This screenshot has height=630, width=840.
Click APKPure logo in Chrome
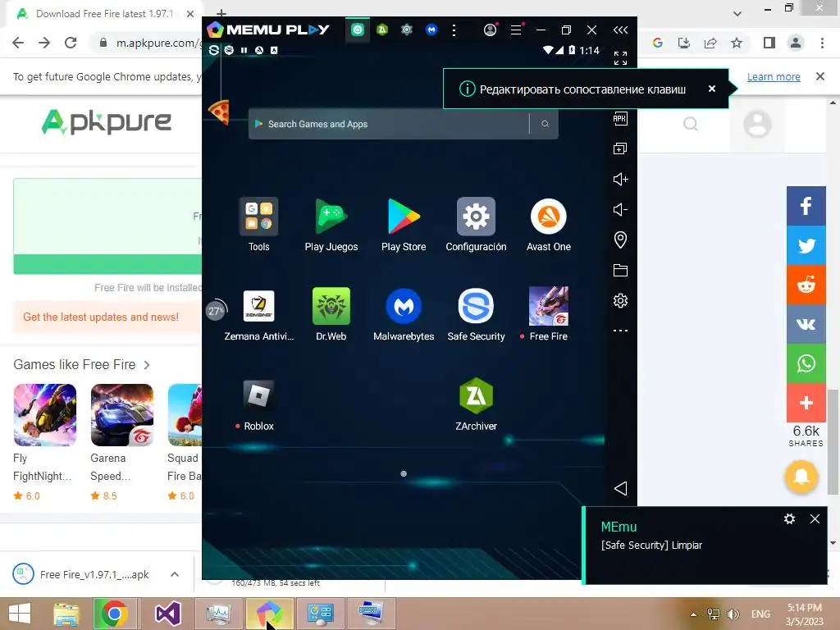click(107, 121)
